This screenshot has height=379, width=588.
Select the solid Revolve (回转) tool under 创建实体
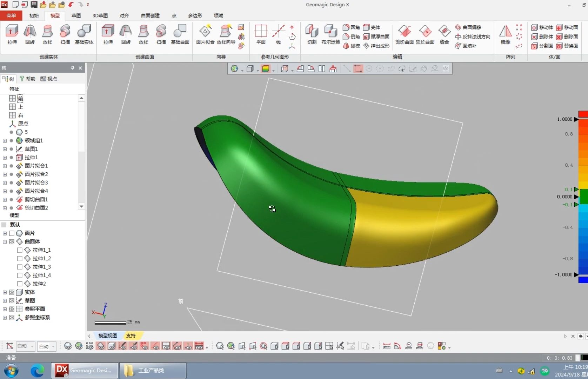(x=30, y=34)
